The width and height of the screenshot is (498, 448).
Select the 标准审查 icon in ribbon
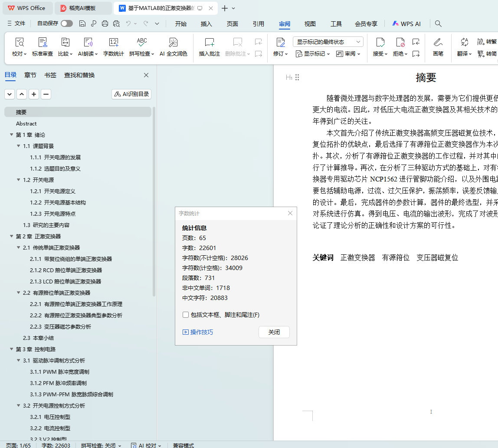43,43
